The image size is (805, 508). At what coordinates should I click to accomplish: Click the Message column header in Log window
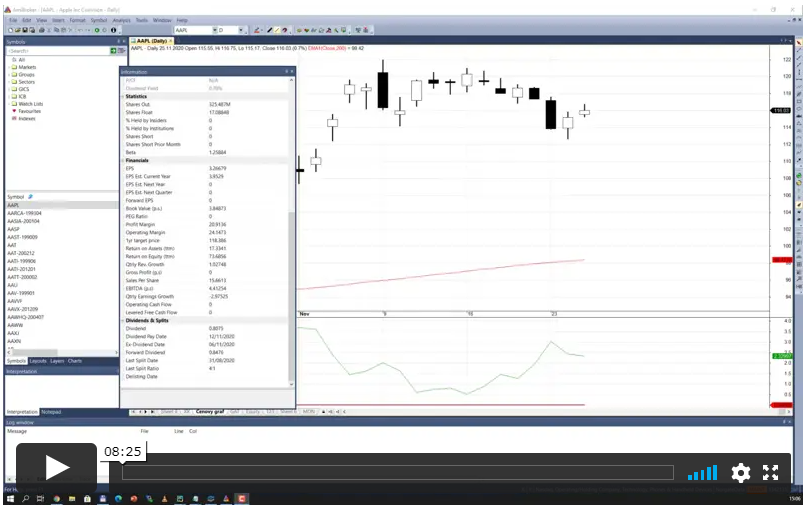[x=17, y=431]
